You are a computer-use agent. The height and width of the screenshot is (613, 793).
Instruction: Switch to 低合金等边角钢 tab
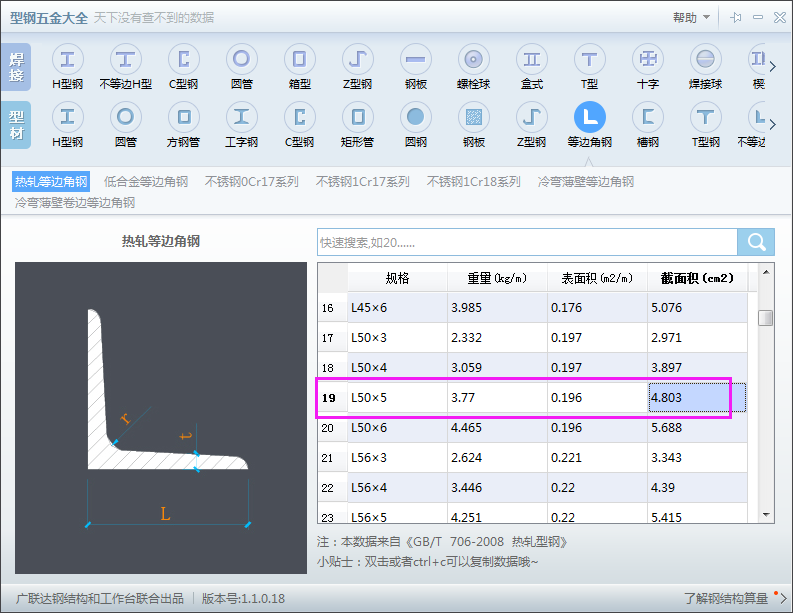(x=148, y=182)
